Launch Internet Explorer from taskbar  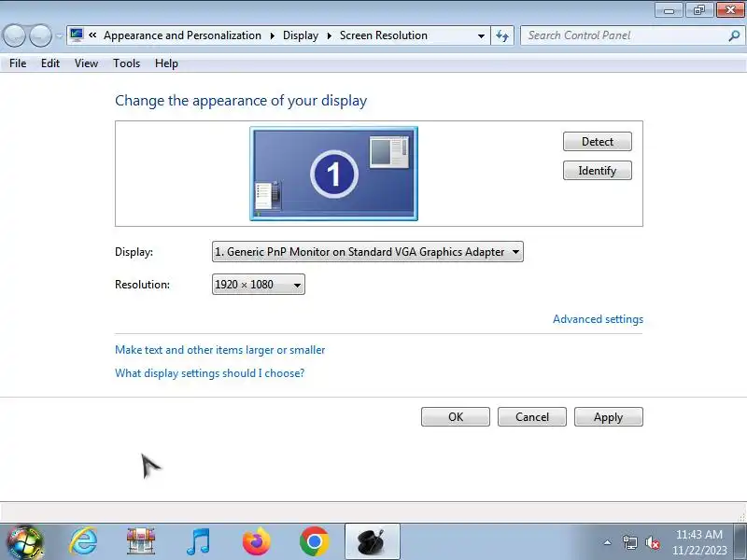coord(83,542)
